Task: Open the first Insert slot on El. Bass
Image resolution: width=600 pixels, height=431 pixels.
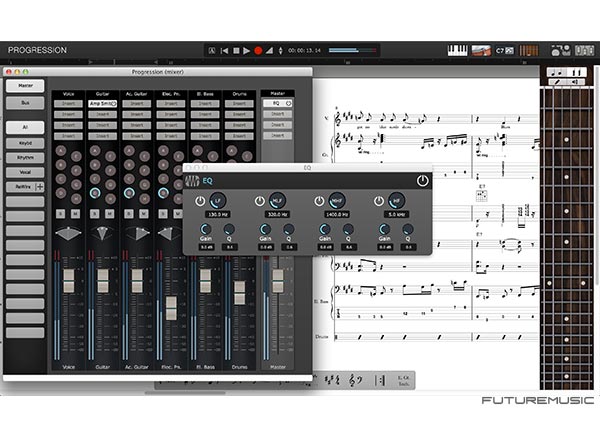Action: point(205,104)
